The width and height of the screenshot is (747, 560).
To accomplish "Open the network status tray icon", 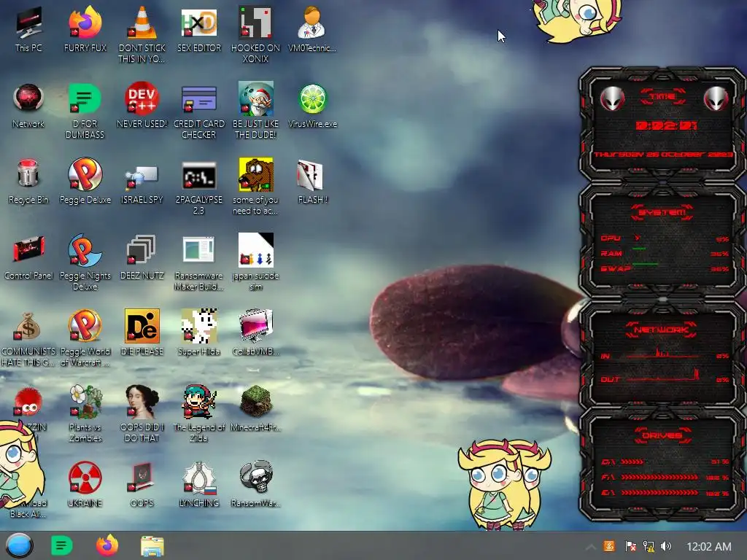I will click(x=649, y=546).
